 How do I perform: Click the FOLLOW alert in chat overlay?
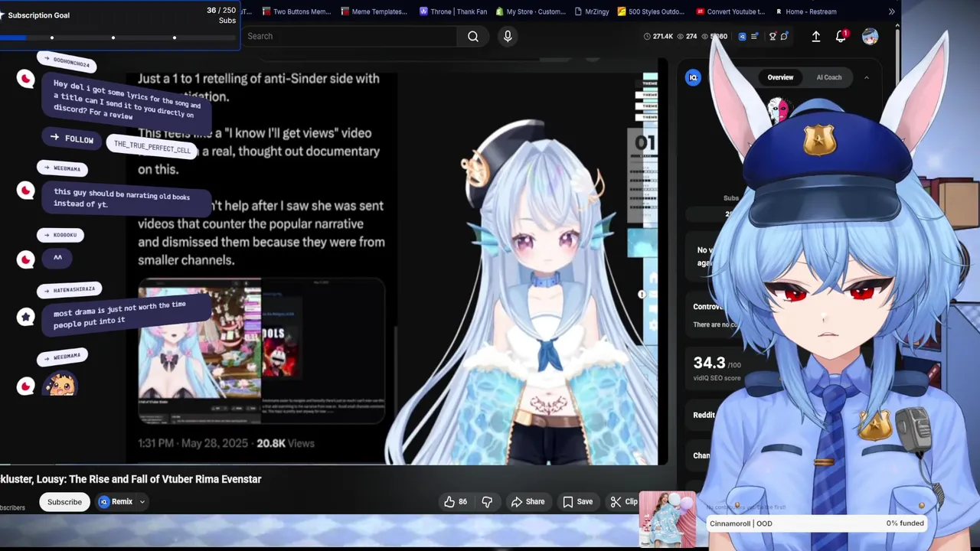[72, 138]
